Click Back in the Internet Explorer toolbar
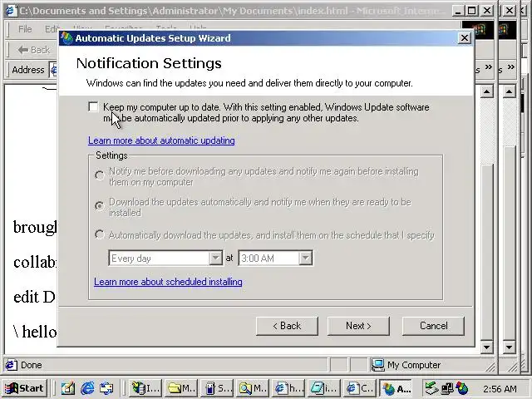This screenshot has height=399, width=532. (x=34, y=50)
